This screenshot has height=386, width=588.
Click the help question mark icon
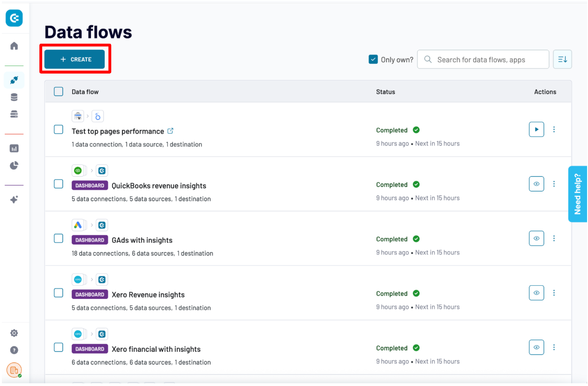(14, 350)
